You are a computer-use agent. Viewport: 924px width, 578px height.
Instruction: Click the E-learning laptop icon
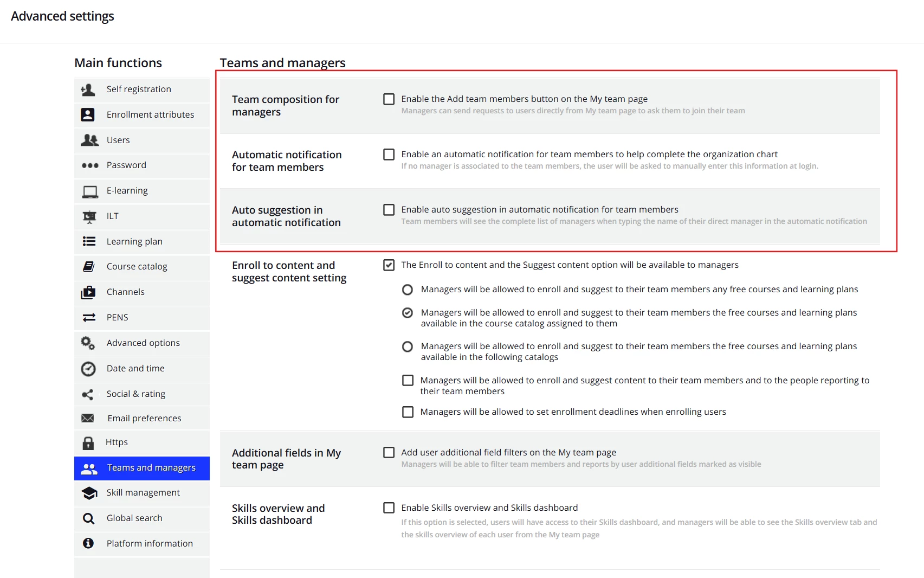(89, 191)
